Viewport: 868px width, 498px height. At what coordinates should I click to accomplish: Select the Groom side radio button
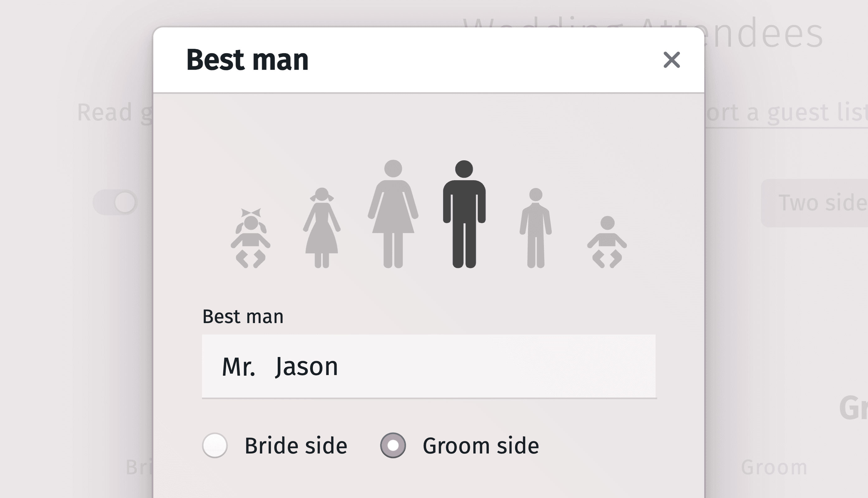click(393, 445)
